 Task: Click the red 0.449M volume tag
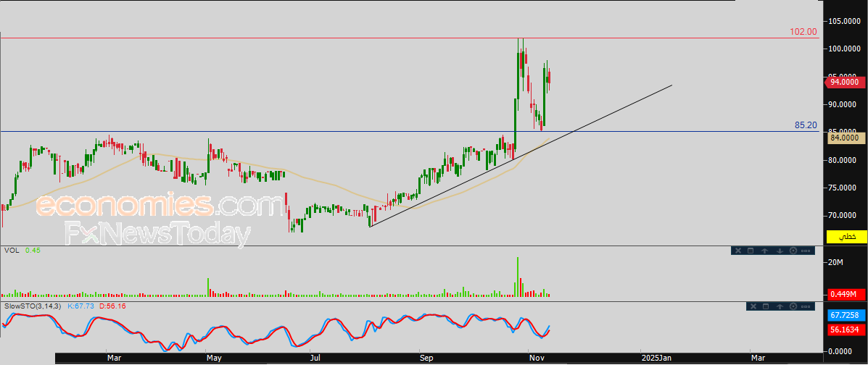point(846,293)
